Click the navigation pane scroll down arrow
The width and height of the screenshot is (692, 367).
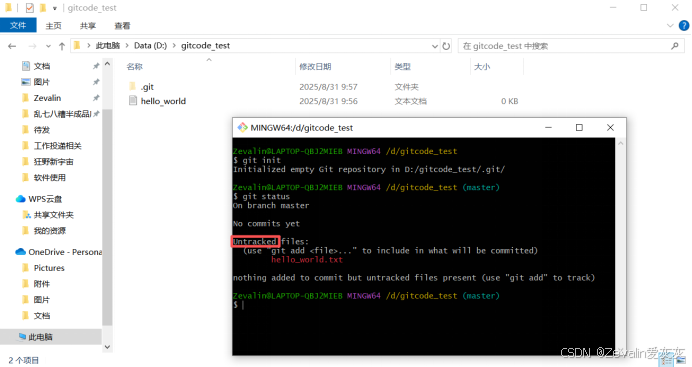point(107,347)
